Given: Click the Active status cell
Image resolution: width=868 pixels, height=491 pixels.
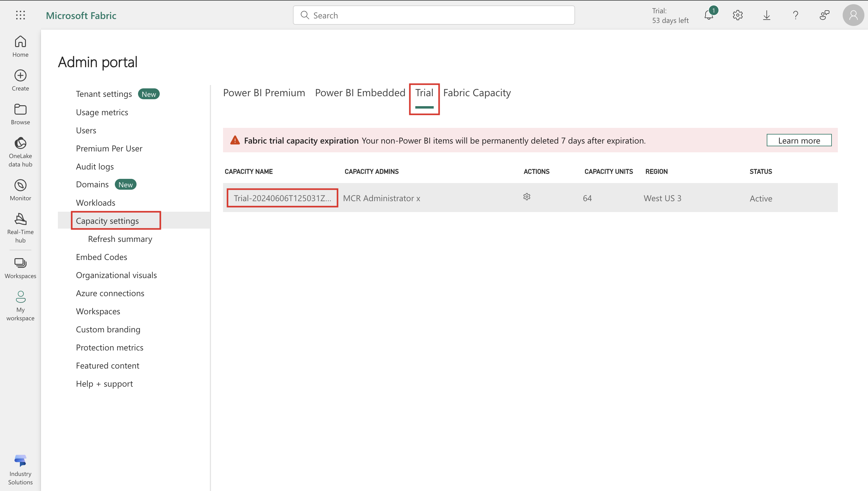Looking at the screenshot, I should click(x=761, y=198).
